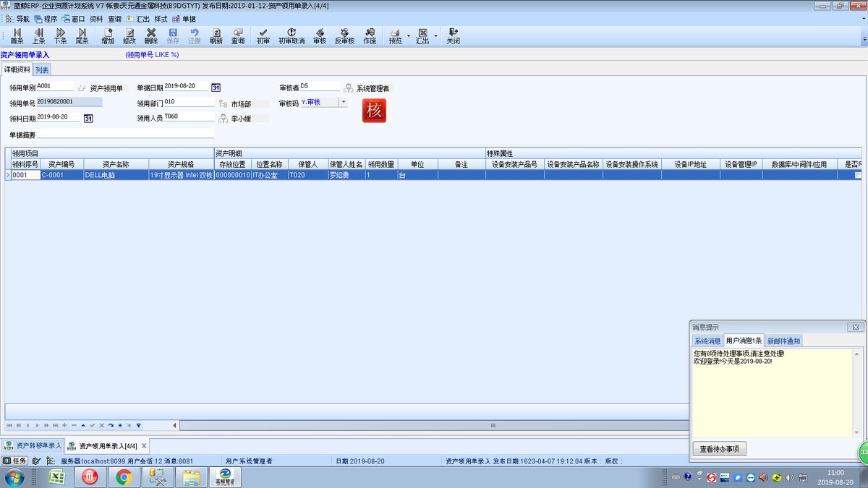Open the 新邮件通知 tab

point(784,341)
